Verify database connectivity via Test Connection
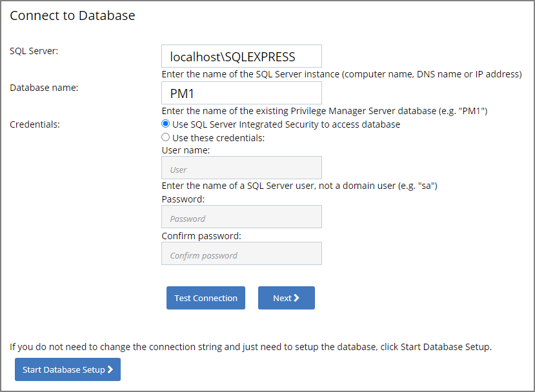 tap(205, 298)
